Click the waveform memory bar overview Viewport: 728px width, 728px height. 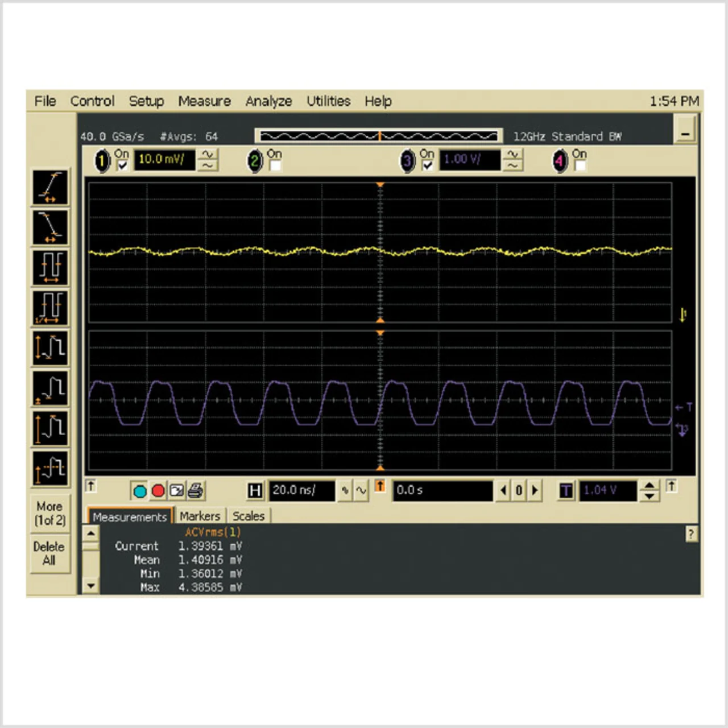click(379, 136)
